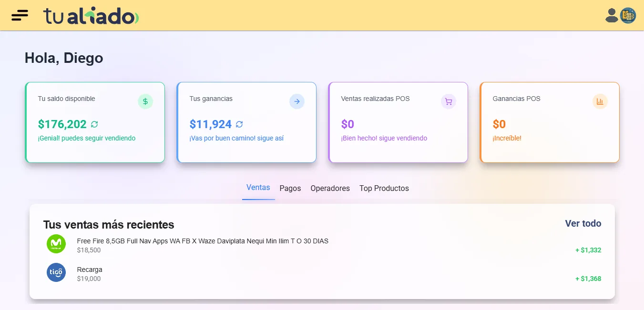Click the $176,202 balance amount
This screenshot has width=644, height=310.
click(x=62, y=124)
